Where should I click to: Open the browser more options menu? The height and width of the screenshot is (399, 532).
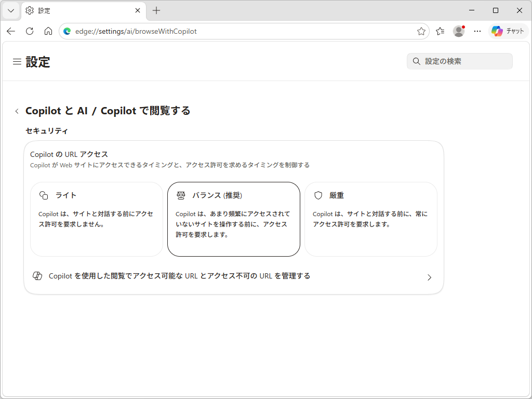pyautogui.click(x=477, y=31)
